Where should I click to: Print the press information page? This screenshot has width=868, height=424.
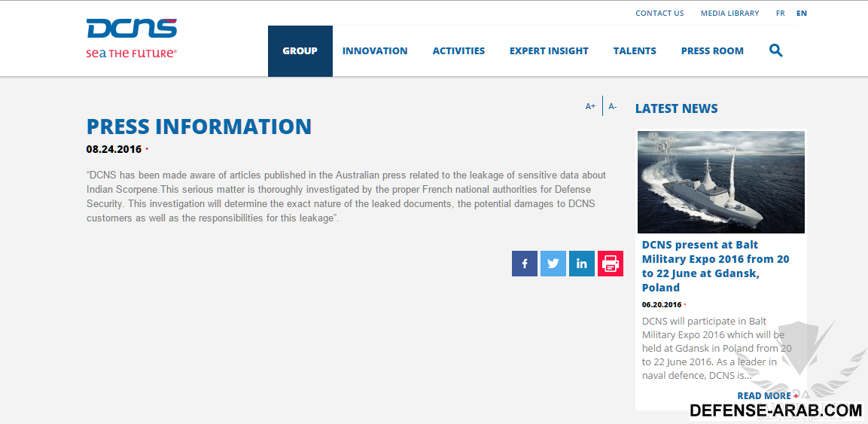(611, 264)
